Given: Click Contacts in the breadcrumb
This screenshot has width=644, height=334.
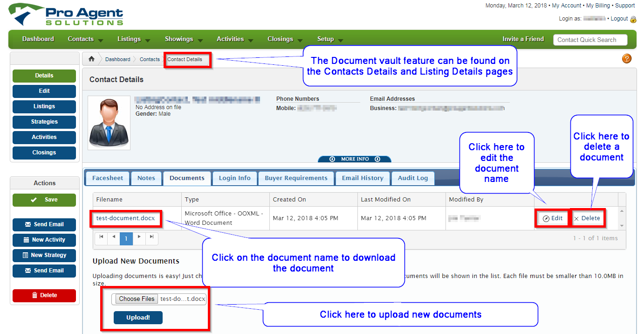Looking at the screenshot, I should tap(150, 59).
